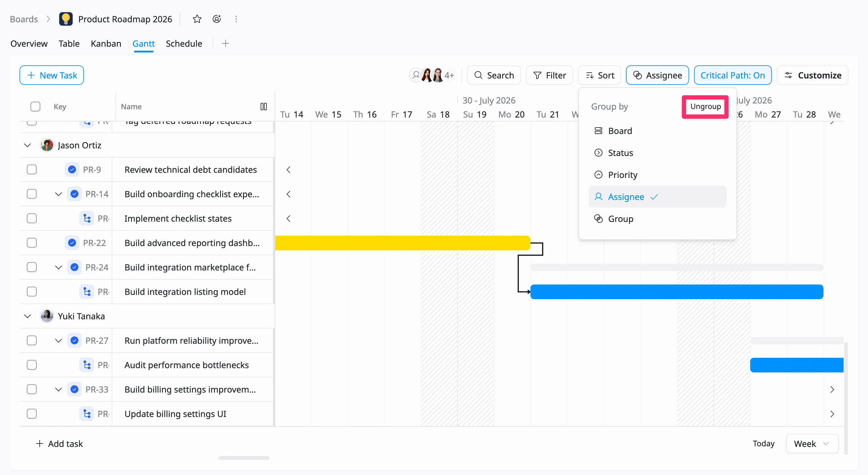Collapse subtasks of PR-27
The height and width of the screenshot is (475, 868).
(x=59, y=340)
